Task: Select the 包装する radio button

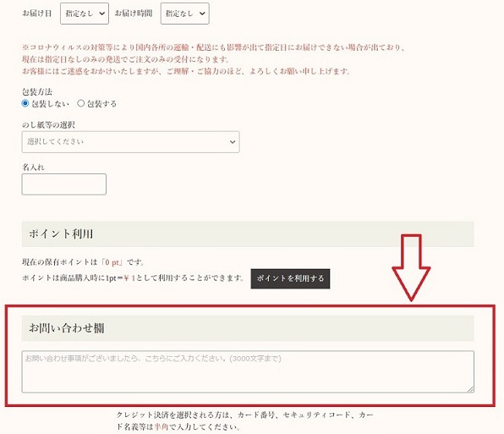Action: tap(81, 103)
